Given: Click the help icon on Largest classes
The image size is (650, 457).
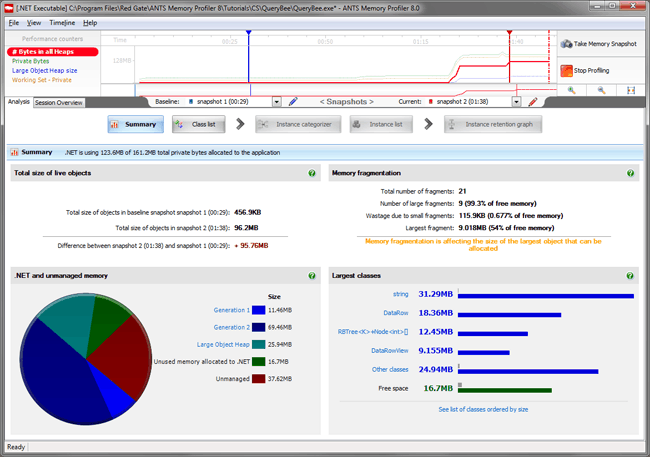Looking at the screenshot, I should coord(631,275).
